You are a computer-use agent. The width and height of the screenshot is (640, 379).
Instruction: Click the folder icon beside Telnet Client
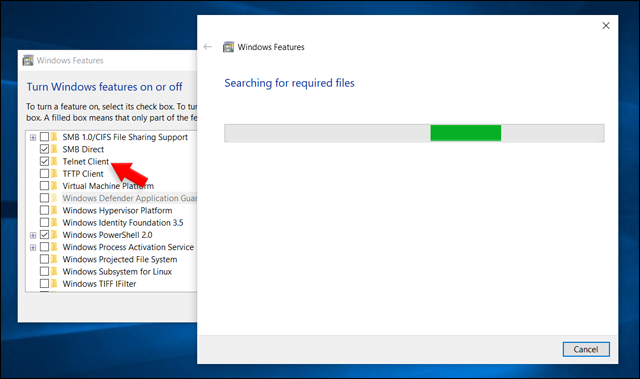54,161
